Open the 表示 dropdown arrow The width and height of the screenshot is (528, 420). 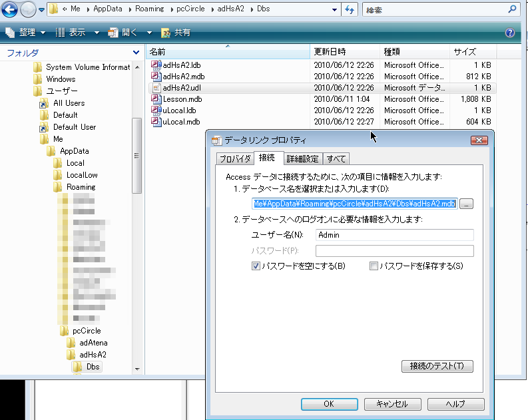coord(97,33)
